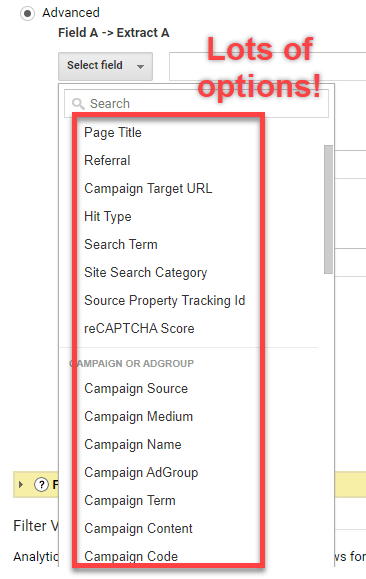Select Campaign Target URL option
Viewport: 366px width, 579px height.
coord(148,188)
